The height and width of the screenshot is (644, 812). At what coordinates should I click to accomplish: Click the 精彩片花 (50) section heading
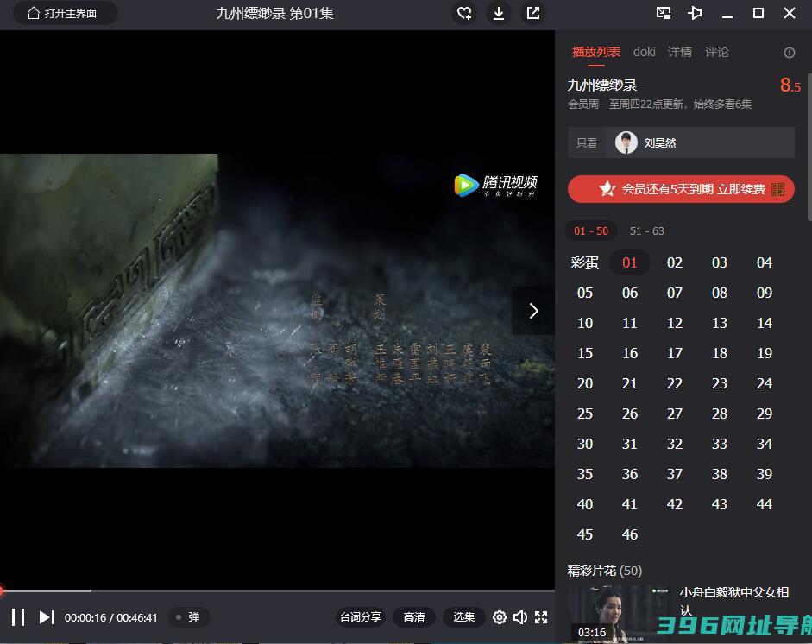click(604, 571)
